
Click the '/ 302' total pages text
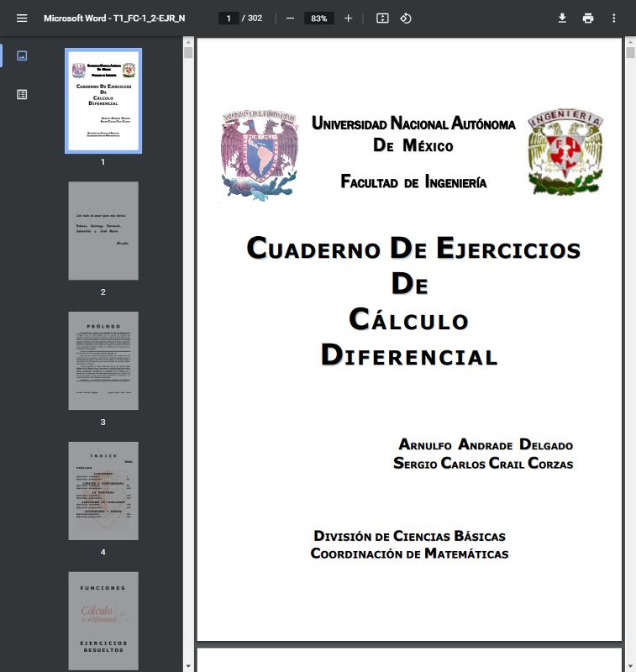pyautogui.click(x=252, y=18)
